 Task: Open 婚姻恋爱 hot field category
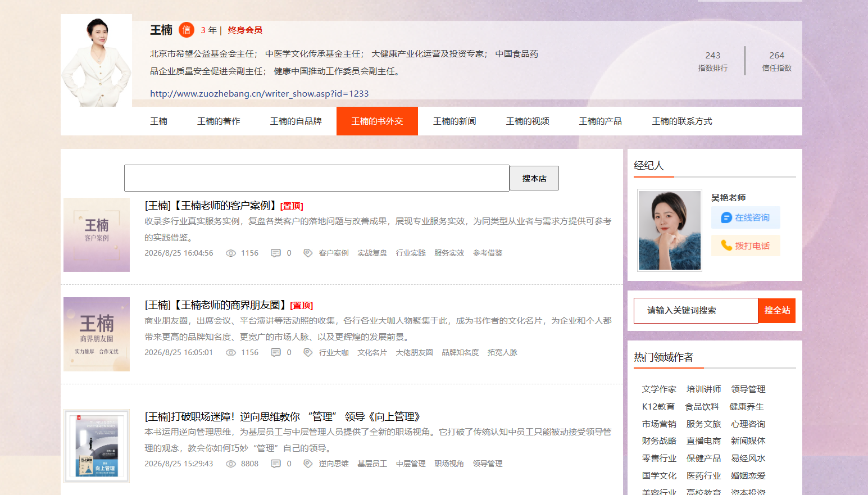(x=748, y=476)
